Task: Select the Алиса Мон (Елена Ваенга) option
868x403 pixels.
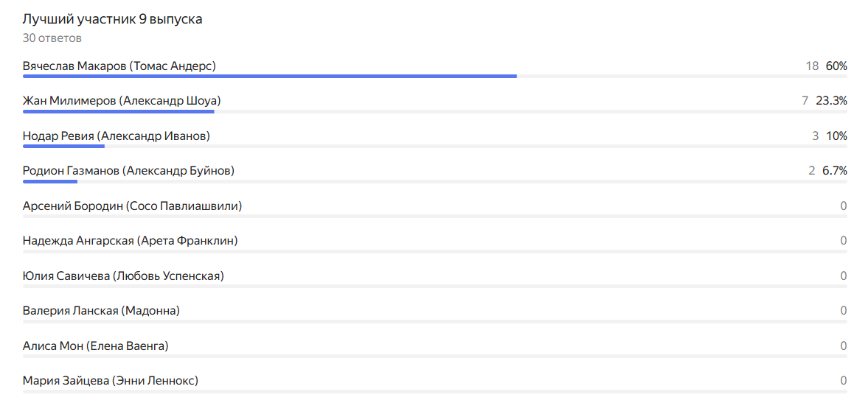Action: point(95,346)
